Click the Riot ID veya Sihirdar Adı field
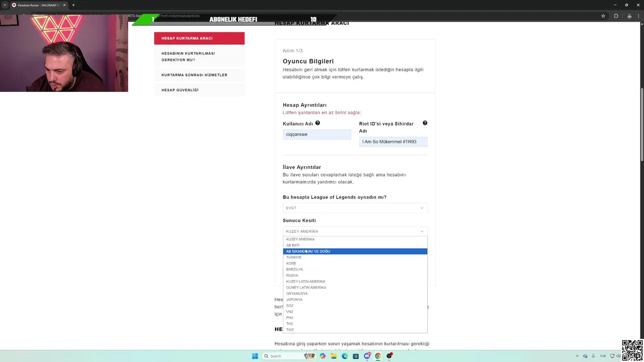The width and height of the screenshot is (644, 362). [x=393, y=142]
